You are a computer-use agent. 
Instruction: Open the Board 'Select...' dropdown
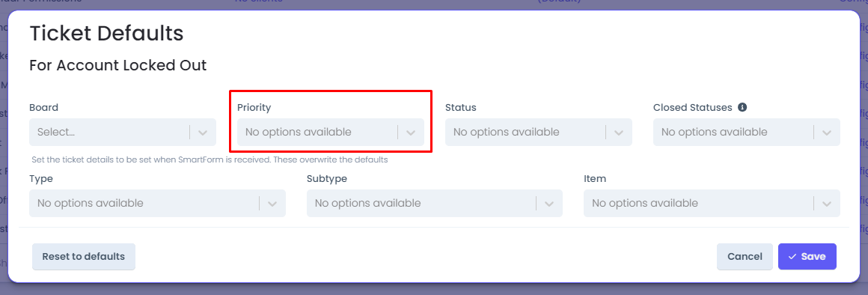[123, 133]
